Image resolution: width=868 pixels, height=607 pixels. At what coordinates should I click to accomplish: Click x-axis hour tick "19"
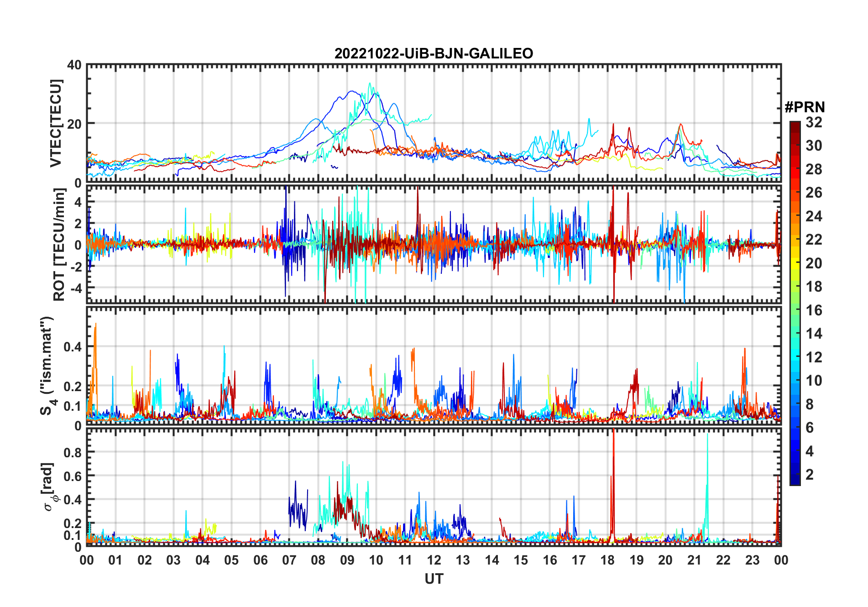point(637,560)
